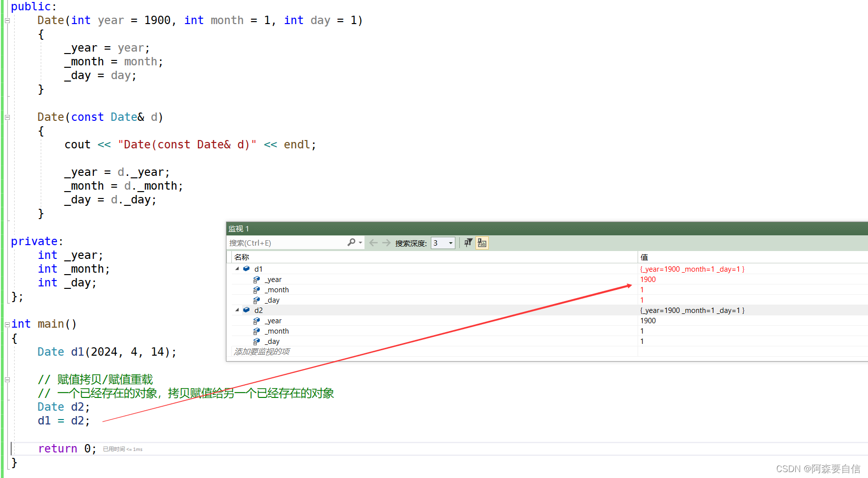Click the 1900 value of d2's _year
Viewport: 868px width, 478px height.
[648, 320]
